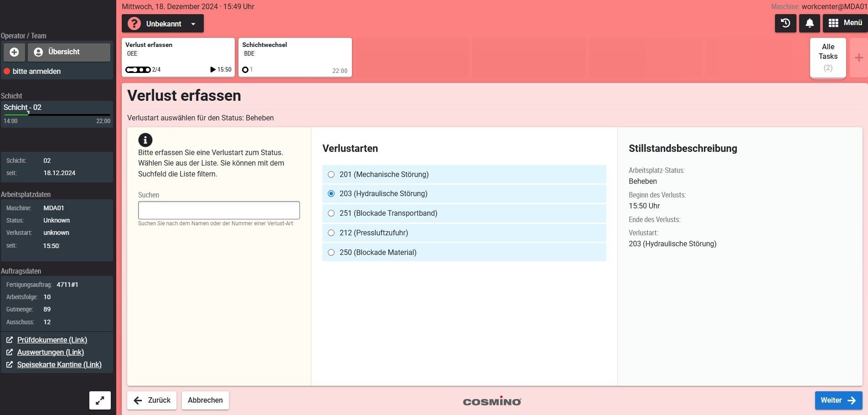Image resolution: width=868 pixels, height=415 pixels.
Task: Open the Schichtwechsel BDE task card
Action: (294, 57)
